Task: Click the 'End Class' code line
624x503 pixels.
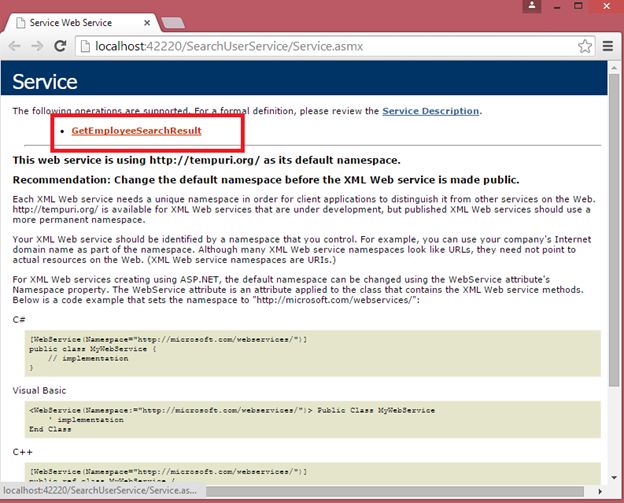Action: [x=50, y=429]
